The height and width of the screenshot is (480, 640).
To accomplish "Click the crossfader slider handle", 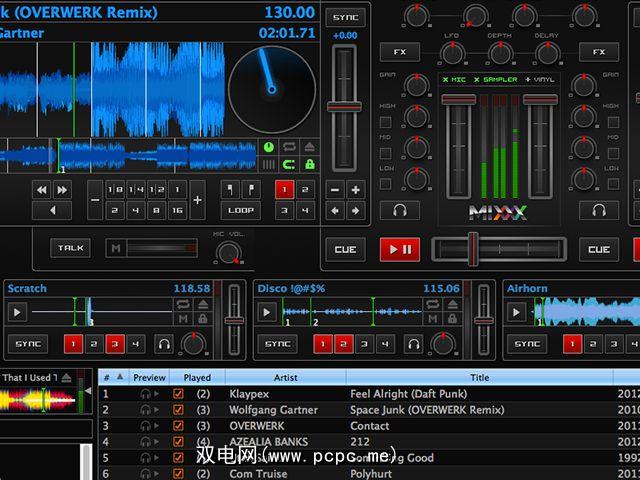I will coord(474,247).
